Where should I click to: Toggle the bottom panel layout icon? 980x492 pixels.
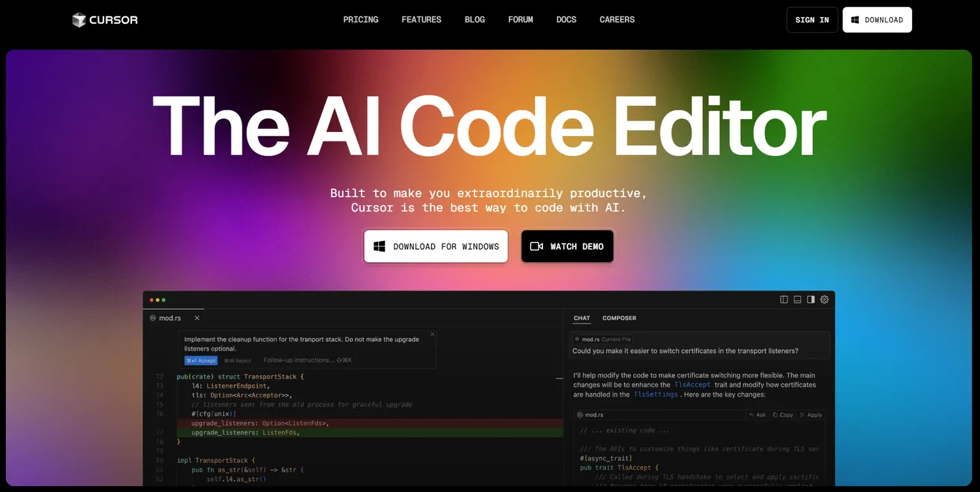pos(798,299)
